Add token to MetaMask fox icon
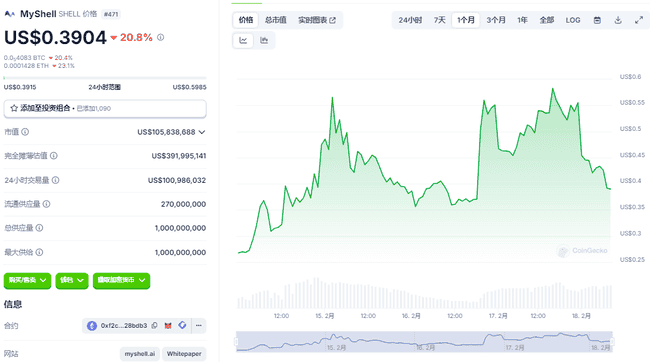Image resolution: width=650 pixels, height=362 pixels. (x=168, y=326)
